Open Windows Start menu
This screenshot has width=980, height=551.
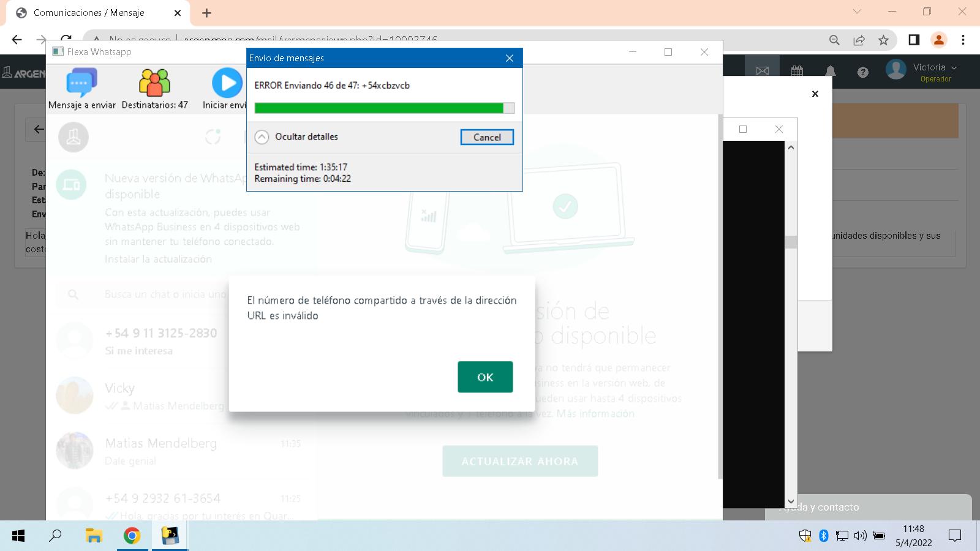[x=18, y=536]
